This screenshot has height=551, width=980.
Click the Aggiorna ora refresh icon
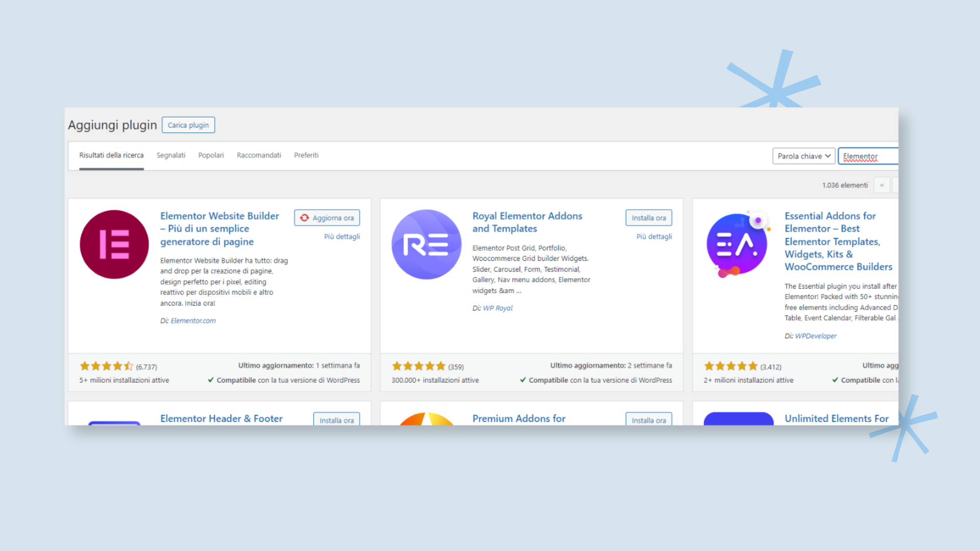point(305,218)
